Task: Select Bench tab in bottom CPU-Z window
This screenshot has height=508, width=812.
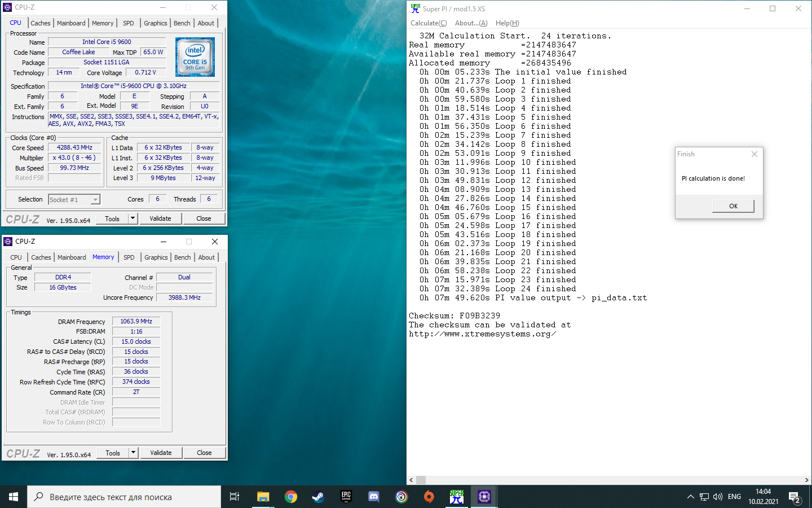Action: tap(182, 257)
